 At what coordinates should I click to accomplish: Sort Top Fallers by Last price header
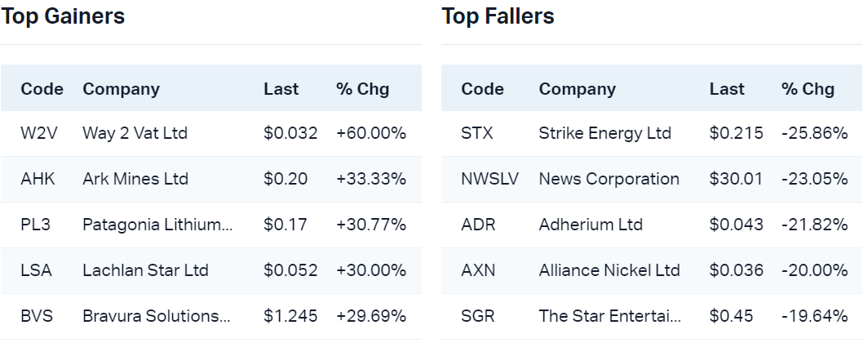click(x=727, y=89)
